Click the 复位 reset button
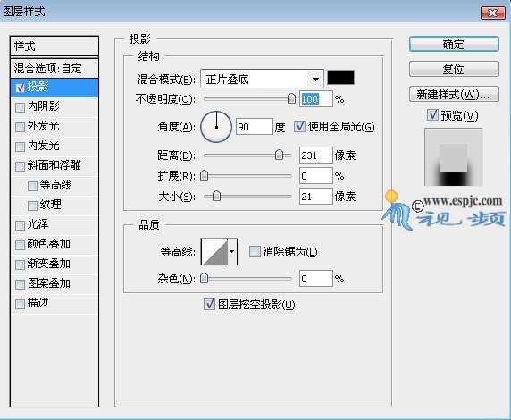511x420 pixels. click(x=454, y=69)
